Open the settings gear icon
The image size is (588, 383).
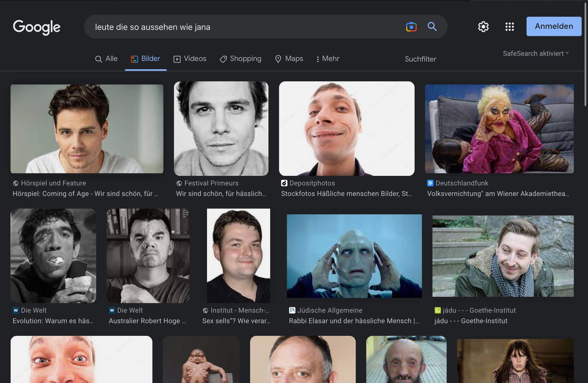click(483, 27)
